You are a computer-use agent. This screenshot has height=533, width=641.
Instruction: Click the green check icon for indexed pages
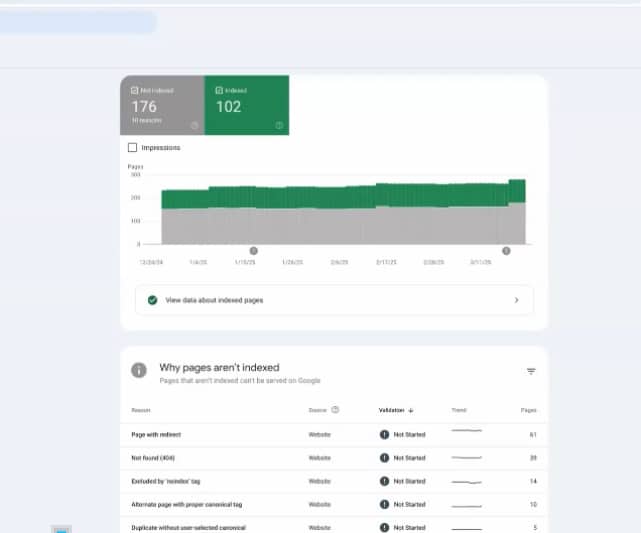(152, 300)
